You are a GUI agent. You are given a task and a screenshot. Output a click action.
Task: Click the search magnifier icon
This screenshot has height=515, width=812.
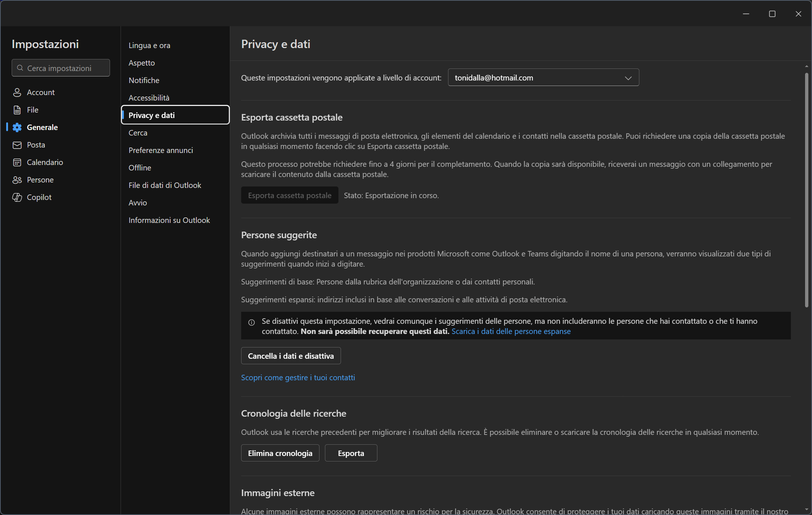point(20,68)
